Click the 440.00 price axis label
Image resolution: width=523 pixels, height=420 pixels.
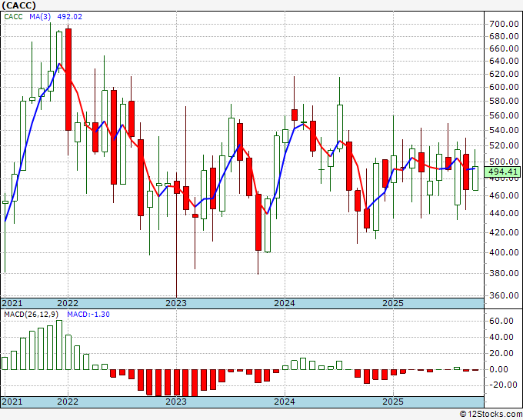504,213
